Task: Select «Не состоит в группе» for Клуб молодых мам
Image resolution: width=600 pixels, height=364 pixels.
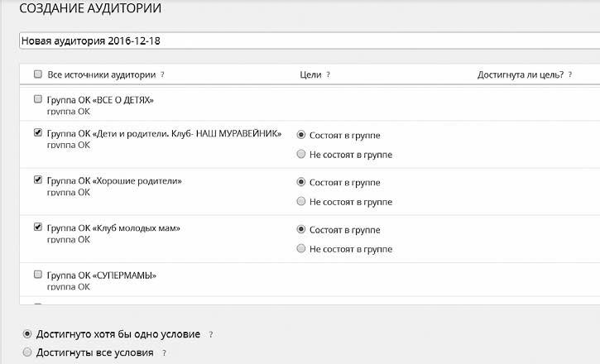Action: point(301,249)
